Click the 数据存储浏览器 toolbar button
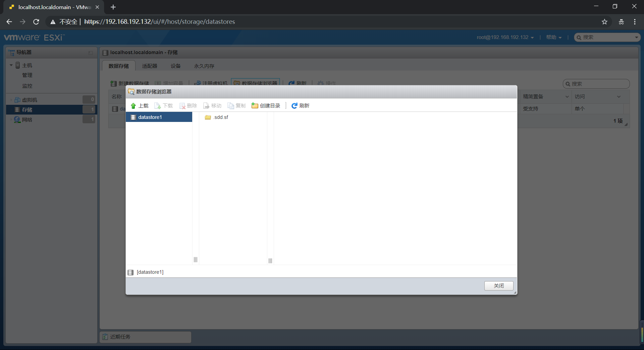The width and height of the screenshot is (644, 350). click(256, 83)
